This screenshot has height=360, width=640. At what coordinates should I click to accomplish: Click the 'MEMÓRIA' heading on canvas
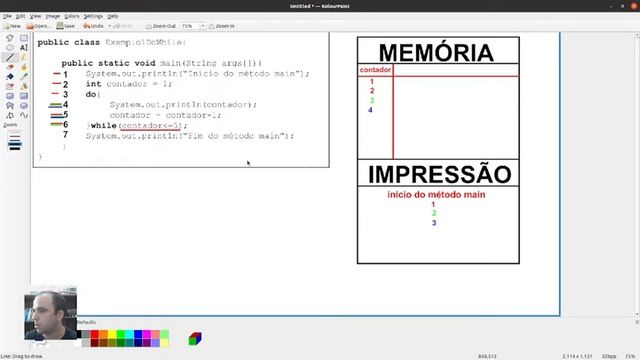pos(436,53)
